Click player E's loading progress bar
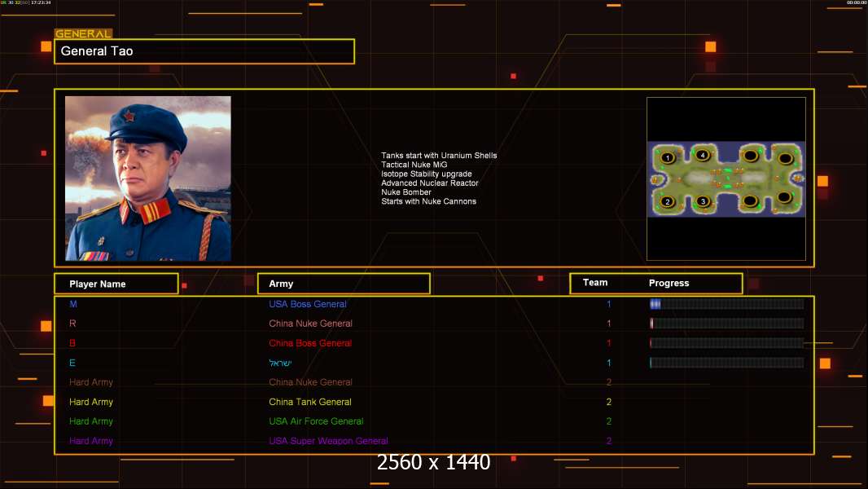The image size is (868, 489). [727, 363]
